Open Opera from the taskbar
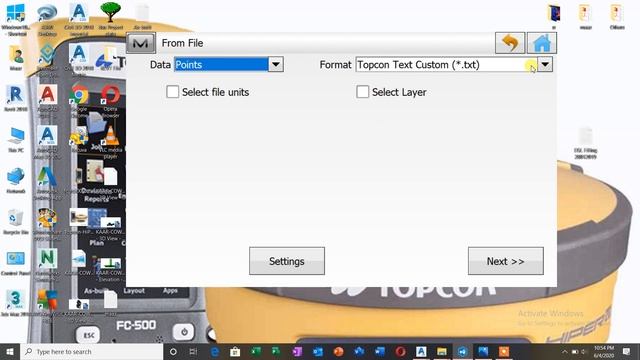The width and height of the screenshot is (640, 360). pos(400,351)
